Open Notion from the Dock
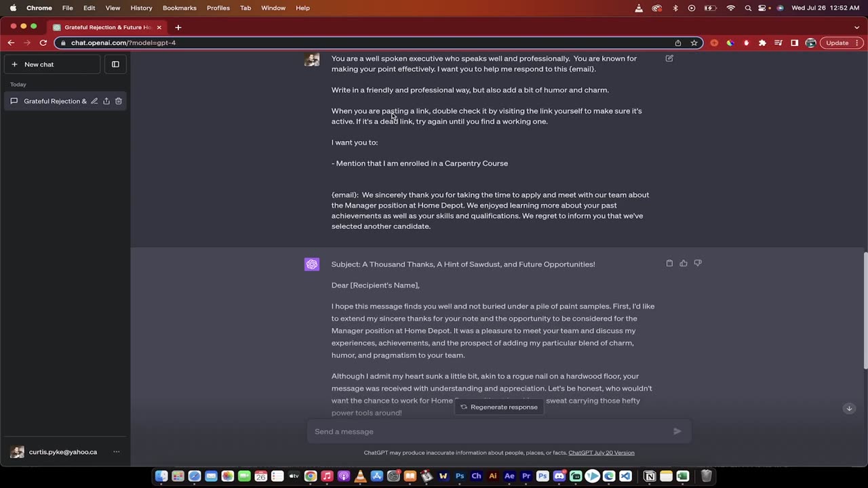The width and height of the screenshot is (868, 488). (650, 476)
